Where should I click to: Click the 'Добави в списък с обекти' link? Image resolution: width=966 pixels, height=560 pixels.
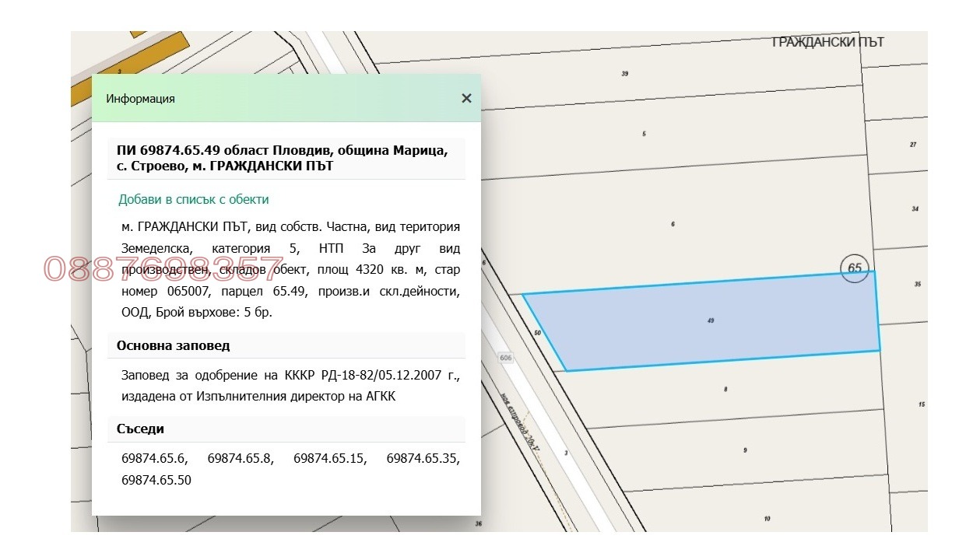[194, 199]
